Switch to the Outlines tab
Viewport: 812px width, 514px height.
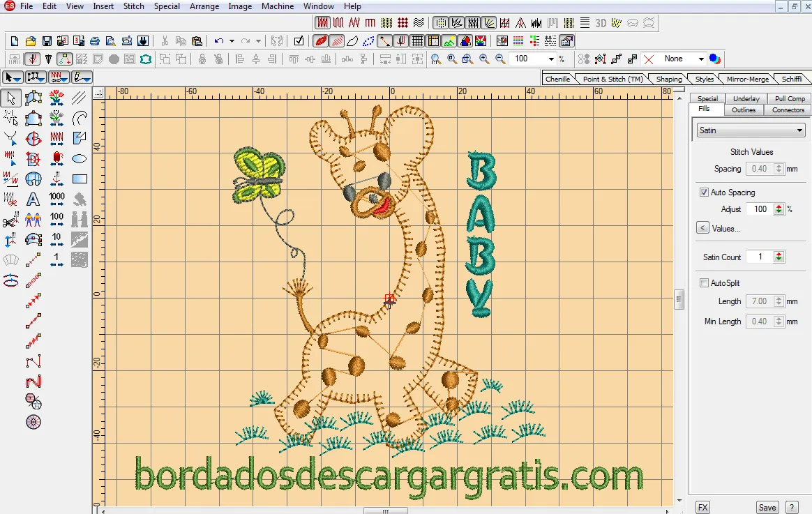coord(743,109)
